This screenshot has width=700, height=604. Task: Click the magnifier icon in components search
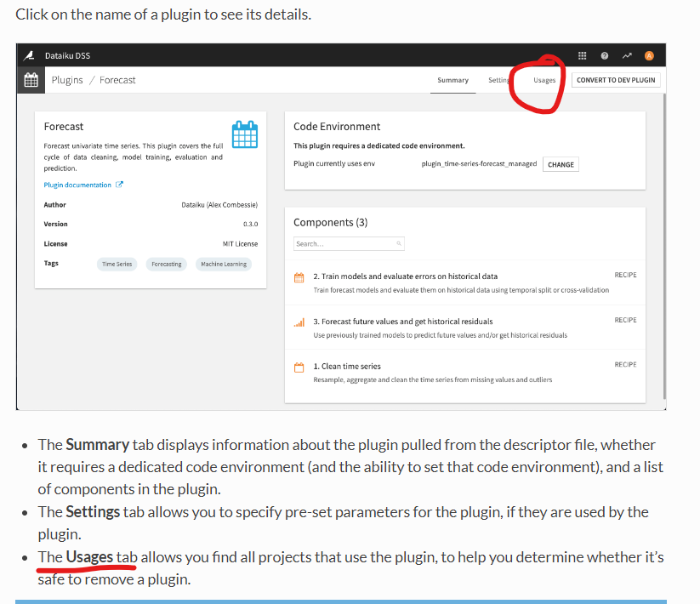coord(399,243)
